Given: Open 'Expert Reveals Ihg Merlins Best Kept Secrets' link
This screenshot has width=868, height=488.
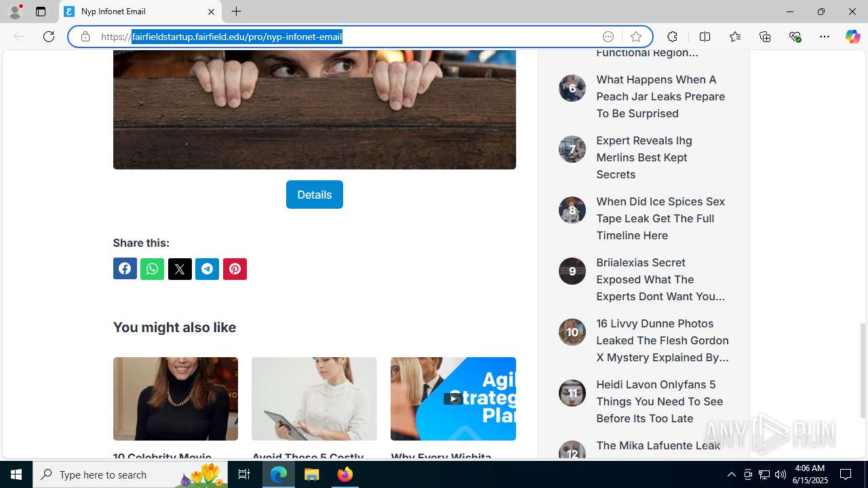Looking at the screenshot, I should pos(644,157).
